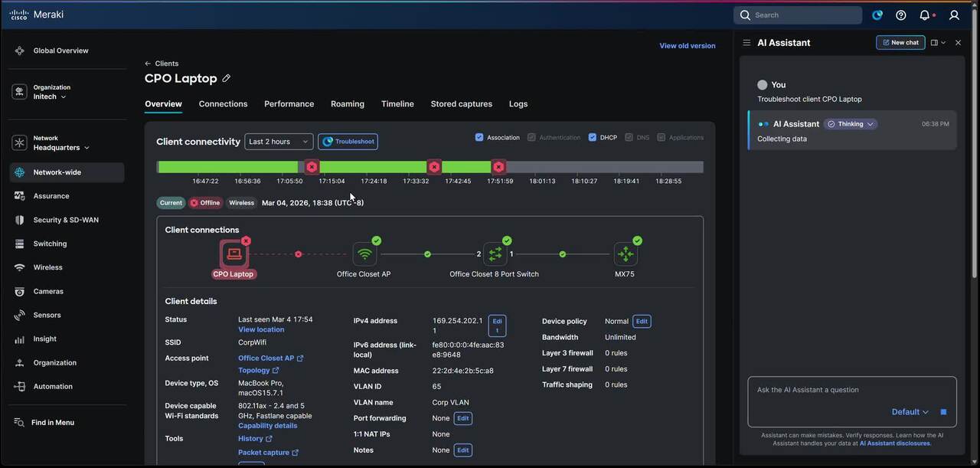Image resolution: width=980 pixels, height=468 pixels.
Task: Uncheck the Association checkbox
Action: (x=479, y=137)
